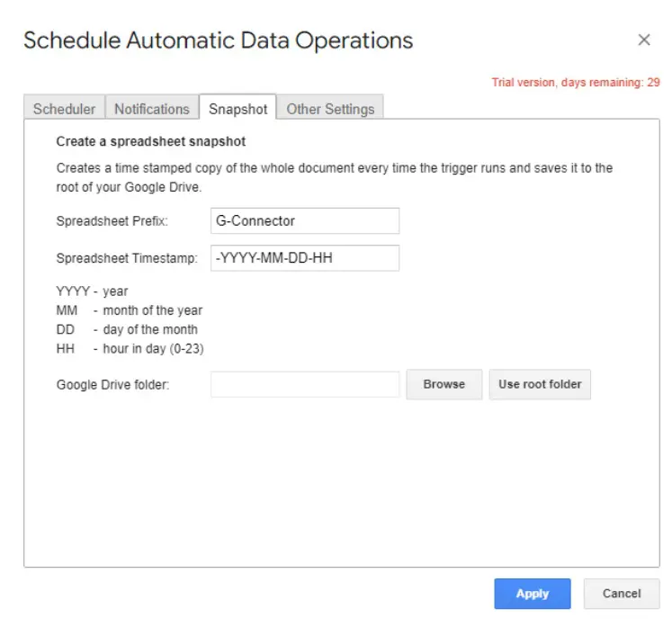Click the YYYY - year legend line
The height and width of the screenshot is (627, 672).
(x=92, y=291)
